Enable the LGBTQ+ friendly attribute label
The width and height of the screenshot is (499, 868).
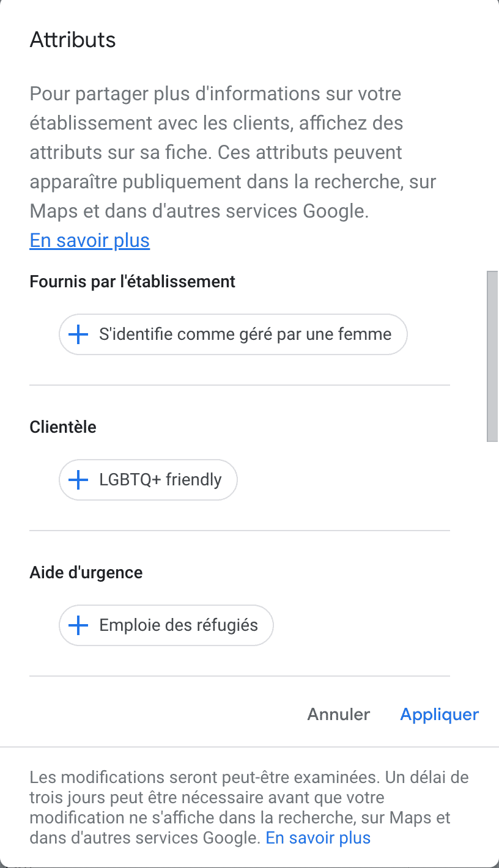point(160,480)
